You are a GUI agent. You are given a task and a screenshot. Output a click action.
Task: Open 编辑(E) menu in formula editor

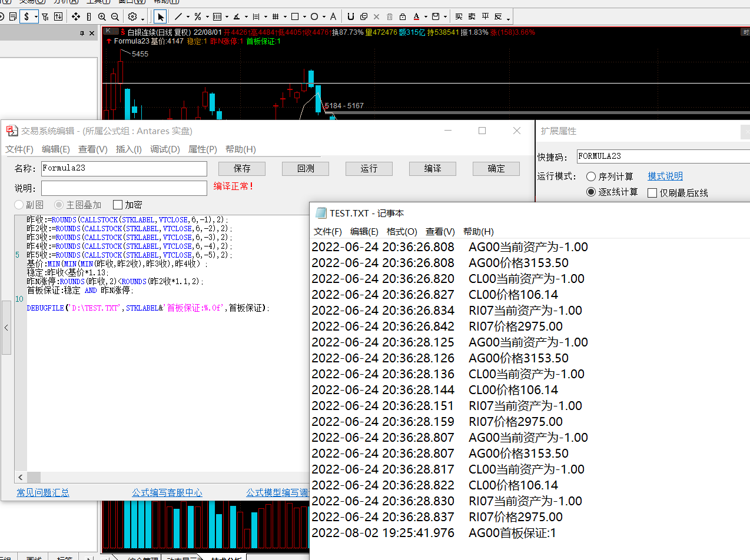(x=56, y=149)
